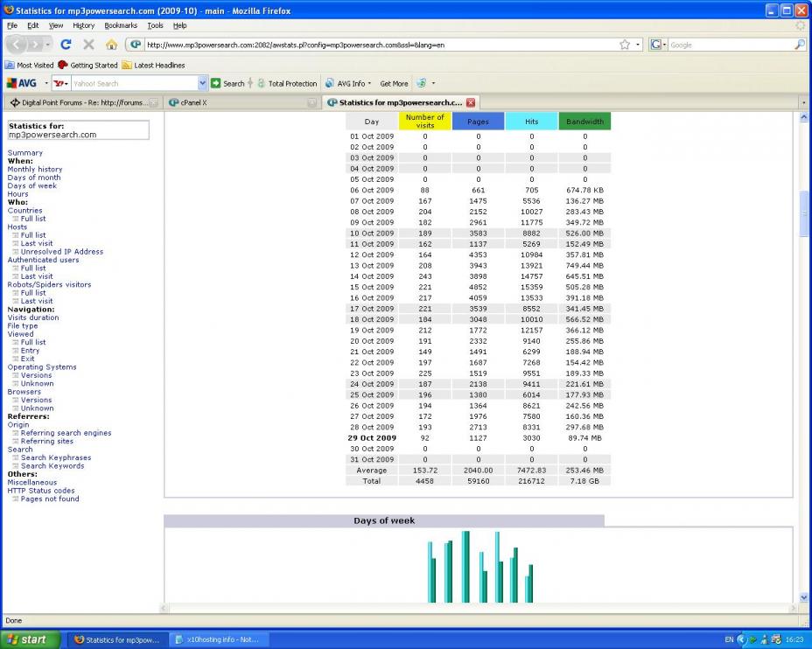Screen dimensions: 812x649
Task: Click the yellow Number of visits header
Action: 425,121
